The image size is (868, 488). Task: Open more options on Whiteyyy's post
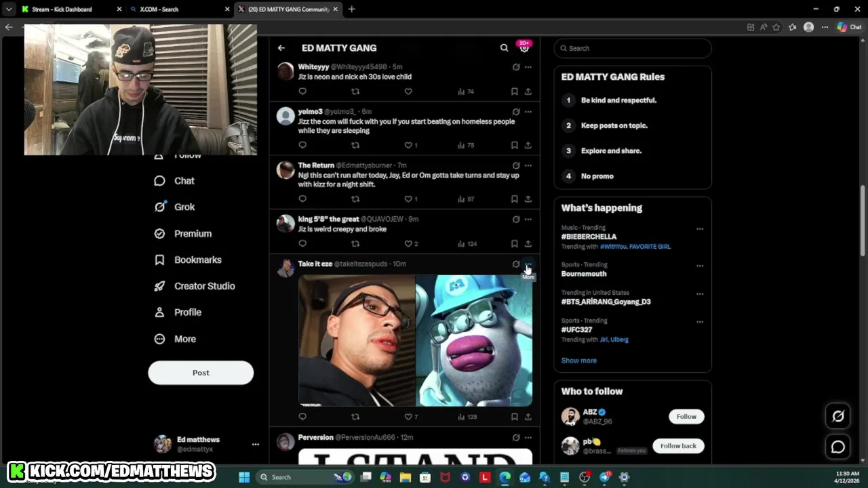[x=528, y=67]
